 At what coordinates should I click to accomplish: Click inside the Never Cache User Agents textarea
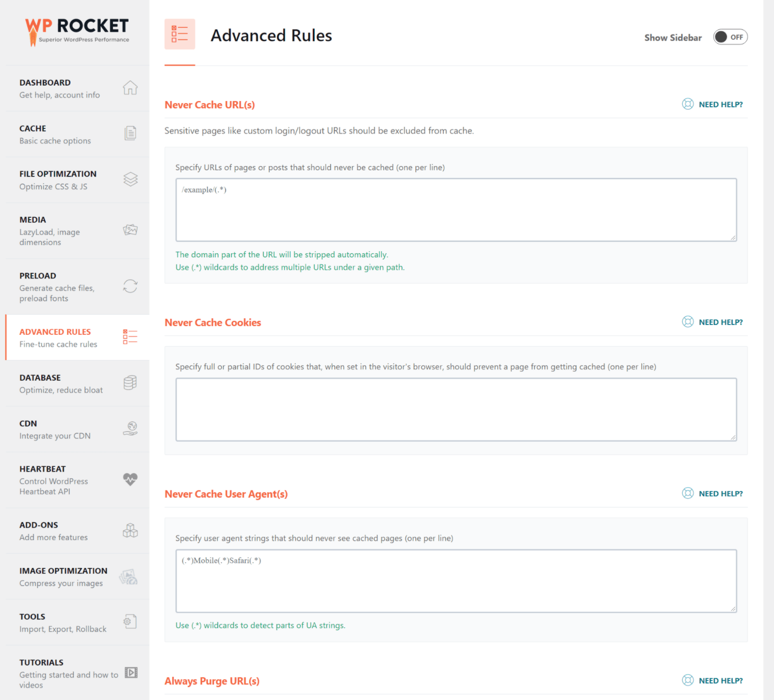[x=456, y=581]
